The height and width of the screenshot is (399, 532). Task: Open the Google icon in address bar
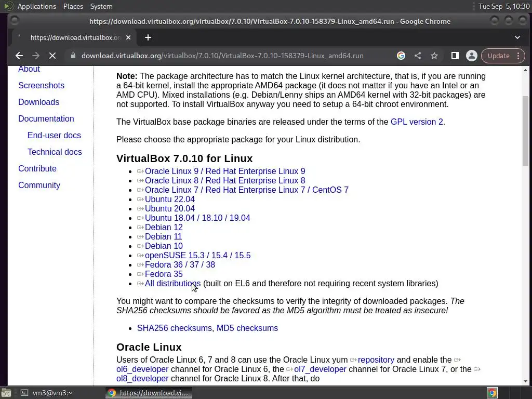coord(401,56)
